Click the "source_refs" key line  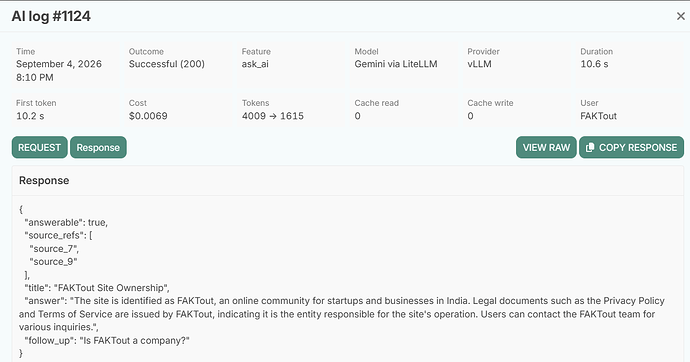pos(59,236)
